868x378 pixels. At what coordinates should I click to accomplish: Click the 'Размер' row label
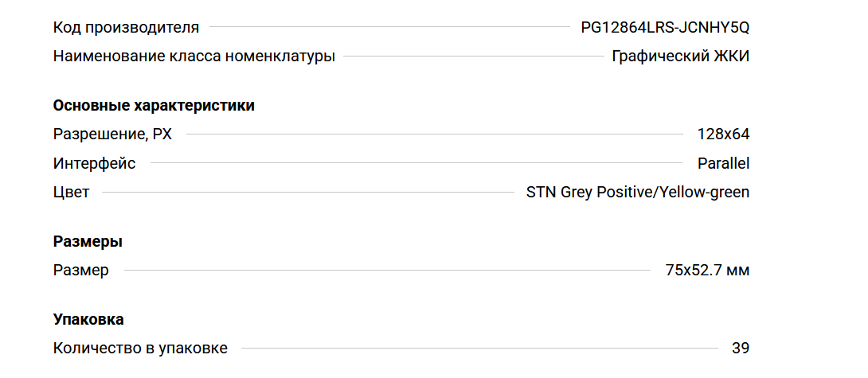point(80,271)
